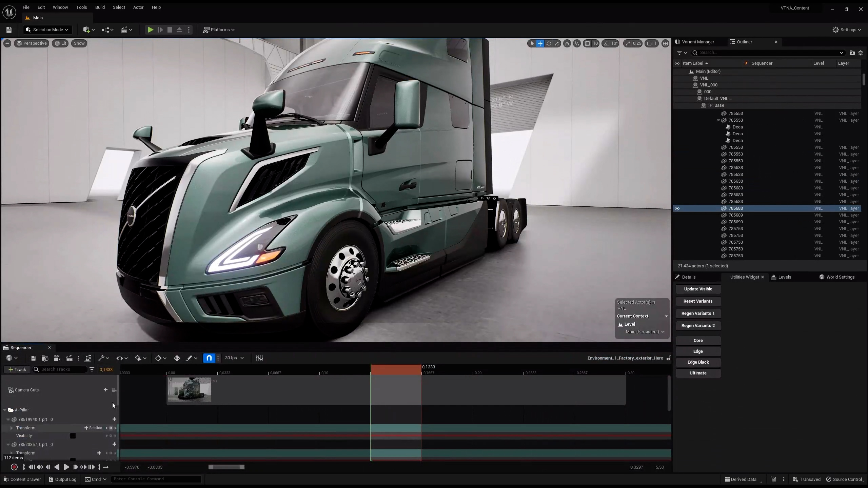Viewport: 868px width, 488px height.
Task: Click the camera cut thumbnail
Action: [x=189, y=390]
